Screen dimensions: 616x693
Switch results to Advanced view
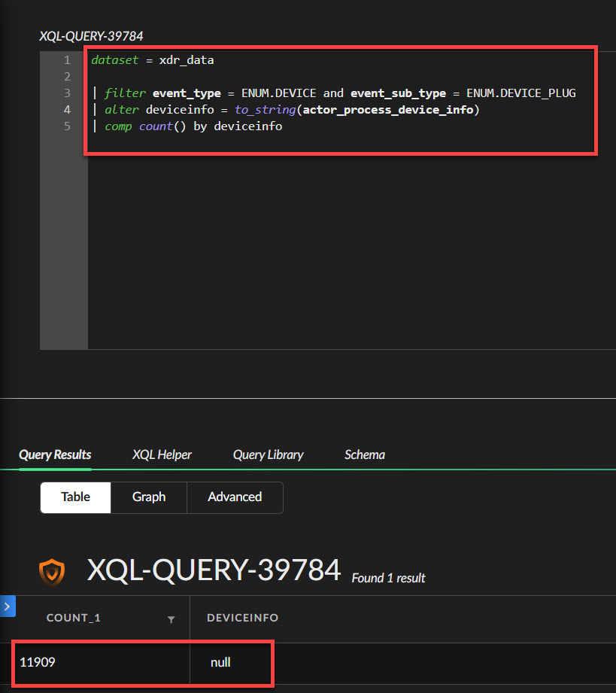tap(235, 497)
